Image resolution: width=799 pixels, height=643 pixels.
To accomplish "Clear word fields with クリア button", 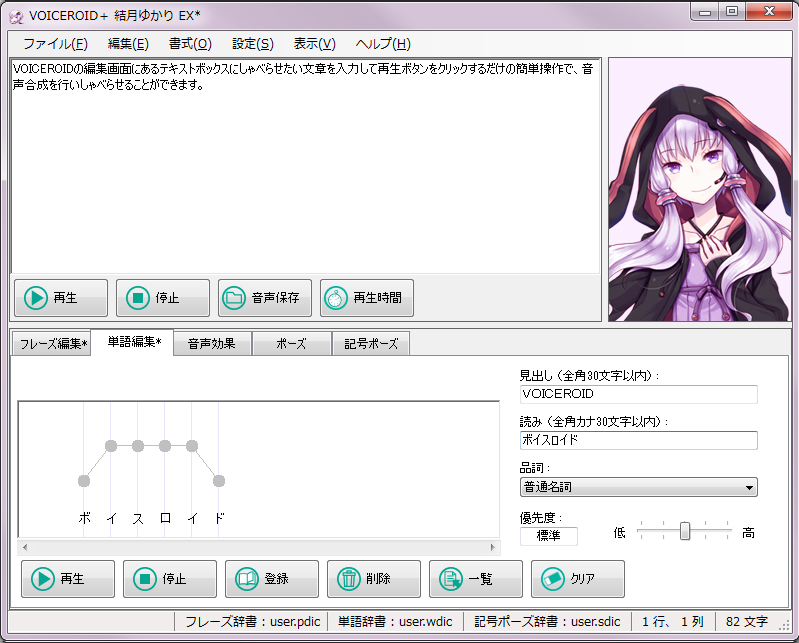I will pyautogui.click(x=577, y=579).
